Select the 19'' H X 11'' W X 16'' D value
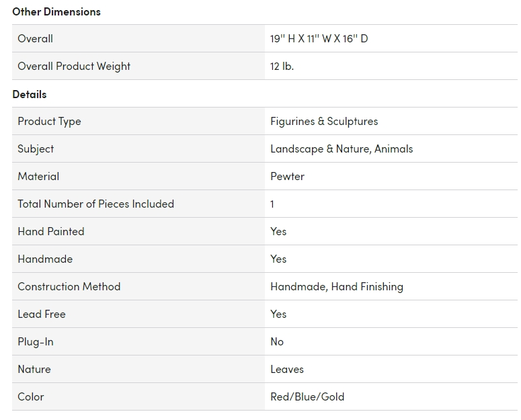Image resolution: width=521 pixels, height=420 pixels. pyautogui.click(x=319, y=38)
